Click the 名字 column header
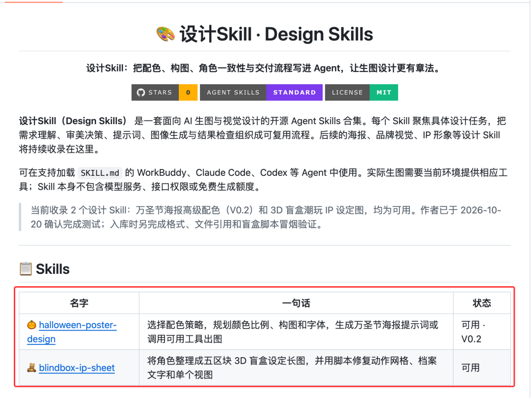 click(x=79, y=303)
